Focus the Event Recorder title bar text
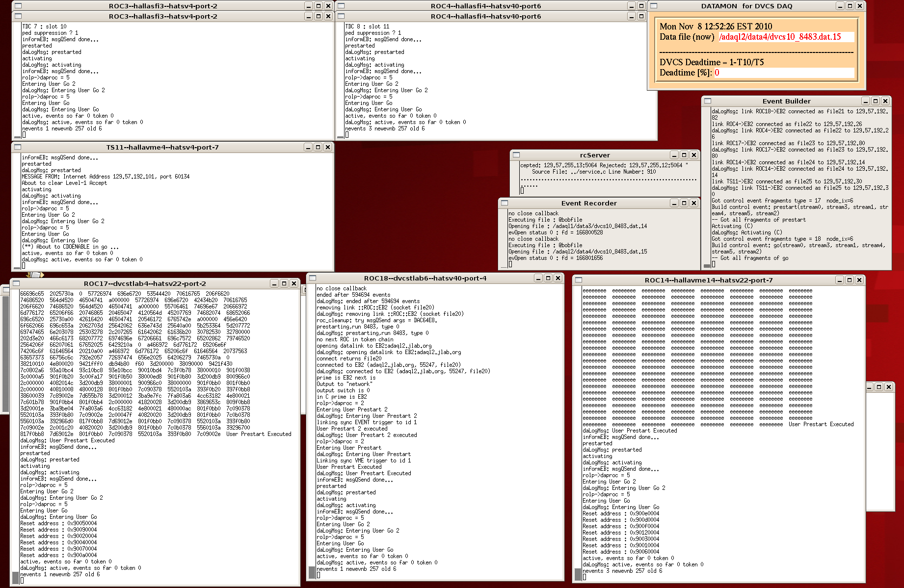 589,203
